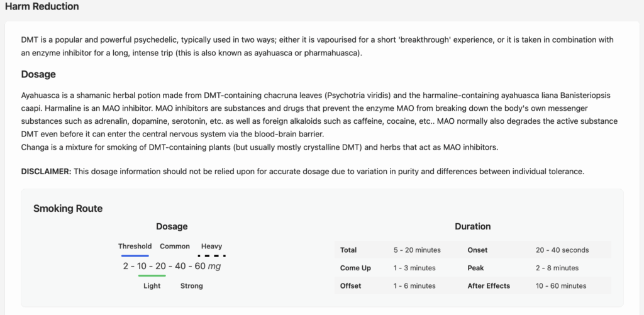The image size is (644, 315).
Task: Click the Light dosage label
Action: tap(152, 285)
